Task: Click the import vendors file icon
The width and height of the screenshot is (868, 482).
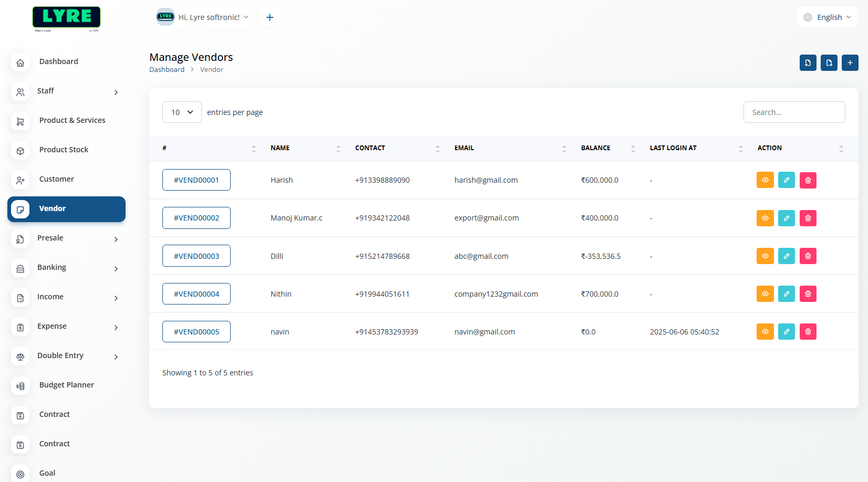Action: pos(808,63)
